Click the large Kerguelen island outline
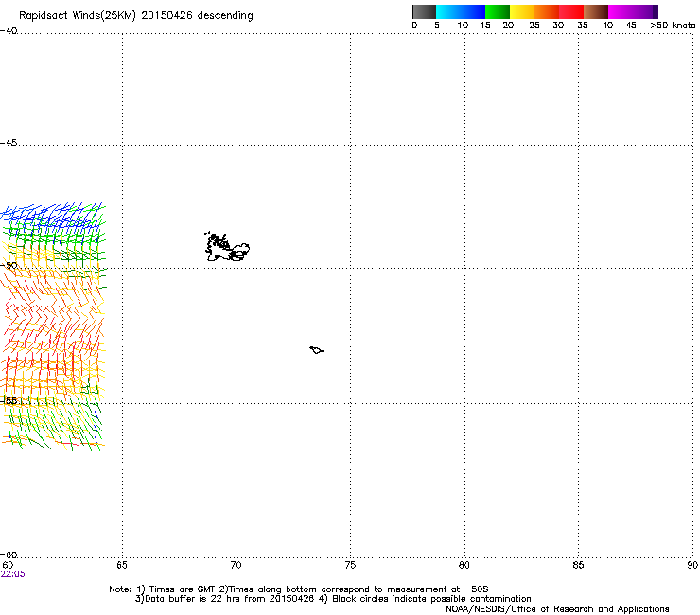The height and width of the screenshot is (615, 700). pyautogui.click(x=227, y=247)
